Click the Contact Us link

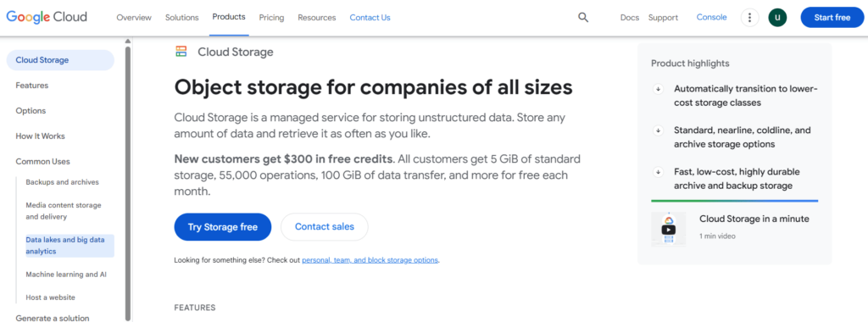(x=370, y=18)
